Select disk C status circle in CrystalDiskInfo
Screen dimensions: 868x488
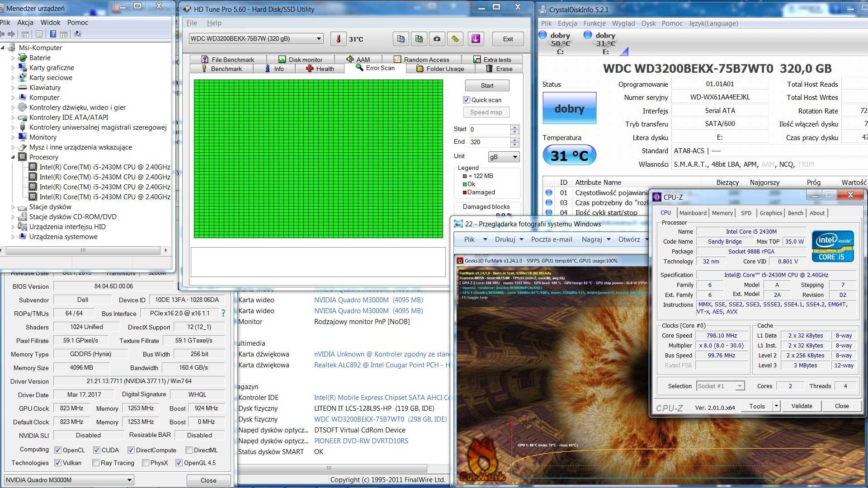[543, 35]
